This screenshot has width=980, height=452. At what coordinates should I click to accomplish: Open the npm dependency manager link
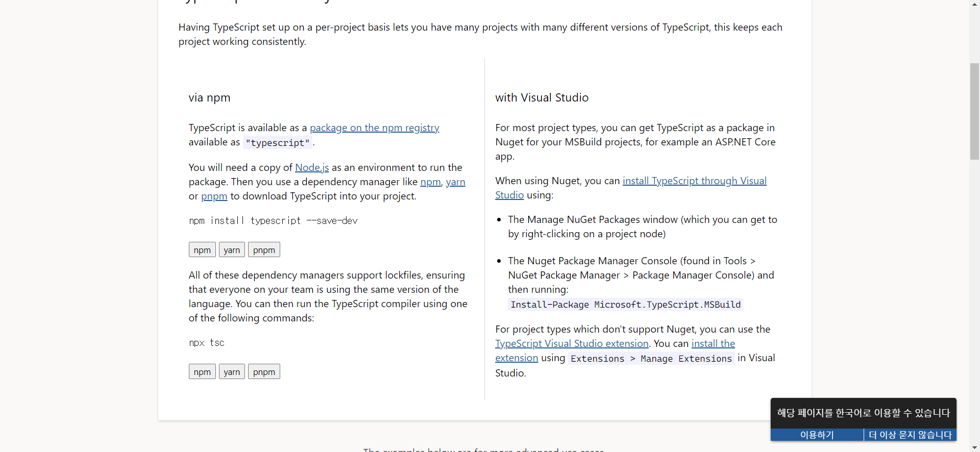point(430,182)
